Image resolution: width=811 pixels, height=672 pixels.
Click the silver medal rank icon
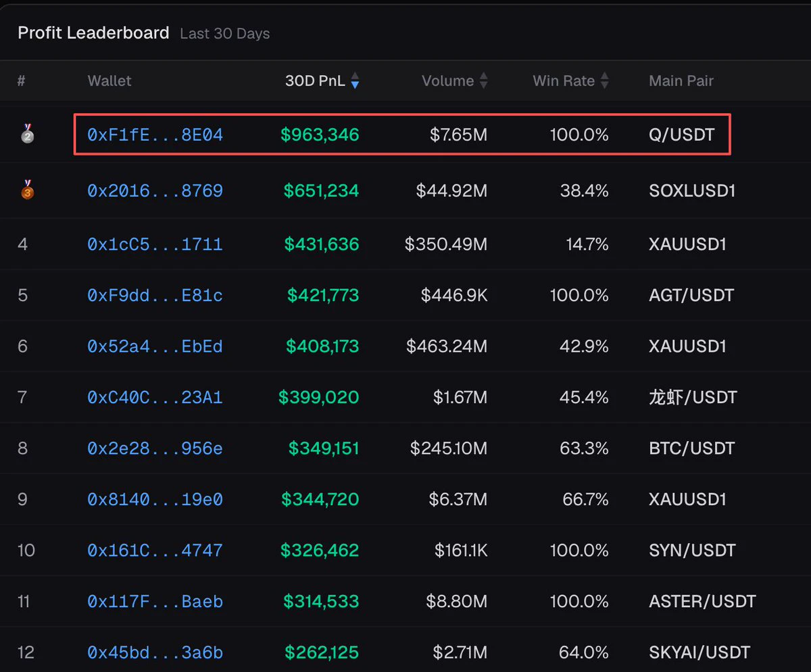click(27, 134)
